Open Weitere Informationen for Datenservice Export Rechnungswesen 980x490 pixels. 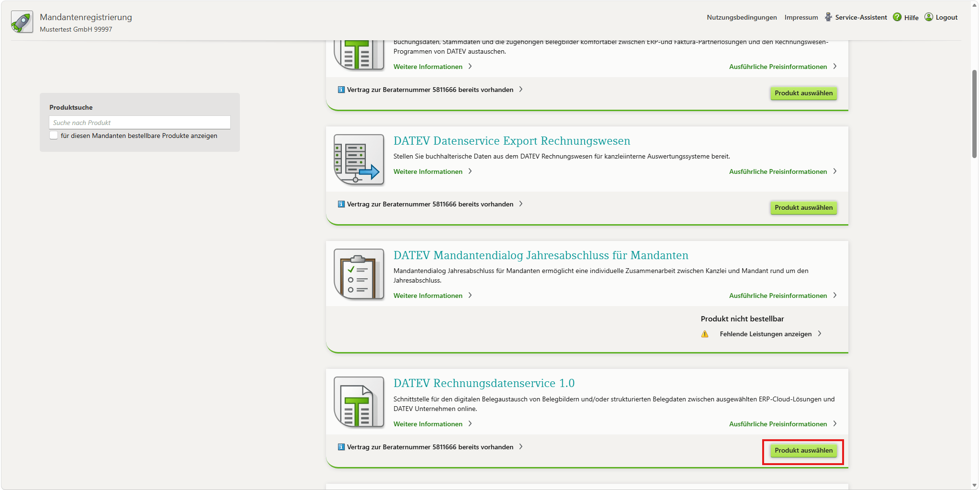[x=428, y=171]
